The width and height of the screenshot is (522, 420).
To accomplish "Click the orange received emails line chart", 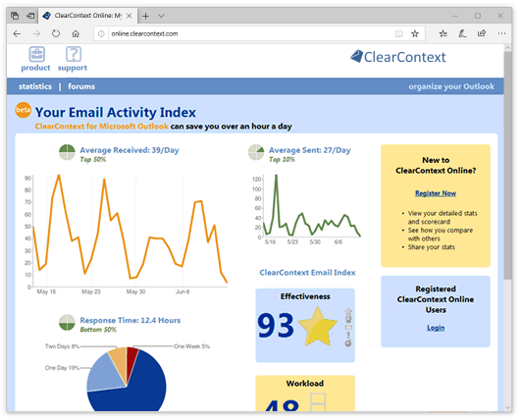I will tap(130, 231).
